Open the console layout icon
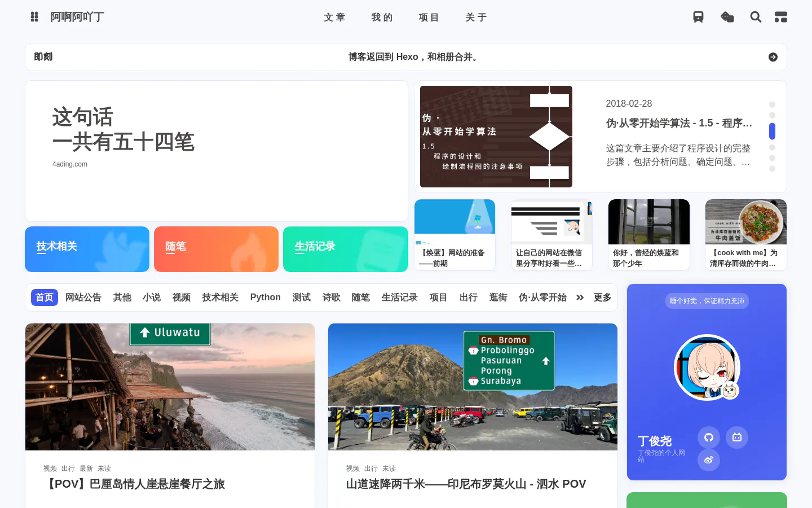The image size is (812, 508). [x=781, y=17]
